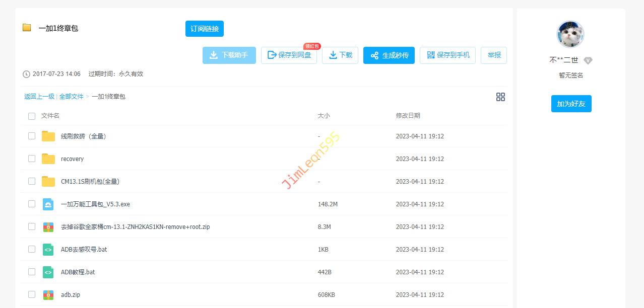Viewport: 644px width, 308px height.
Task: Click the user's cat avatar picture
Action: pyautogui.click(x=570, y=34)
